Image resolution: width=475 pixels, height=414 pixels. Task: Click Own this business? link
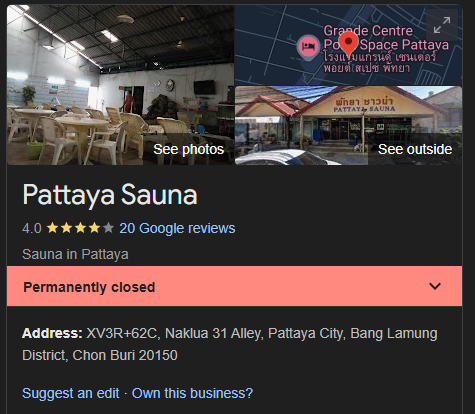click(x=192, y=393)
